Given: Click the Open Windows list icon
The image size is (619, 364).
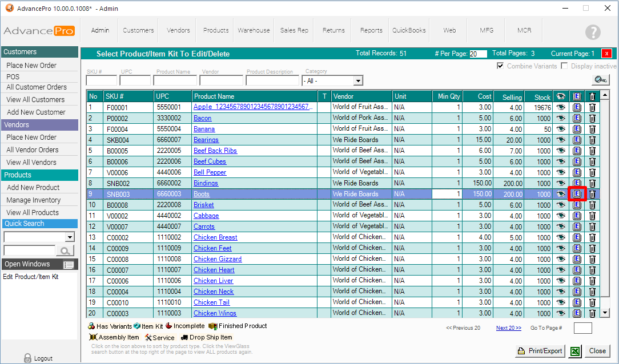Looking at the screenshot, I should (69, 265).
